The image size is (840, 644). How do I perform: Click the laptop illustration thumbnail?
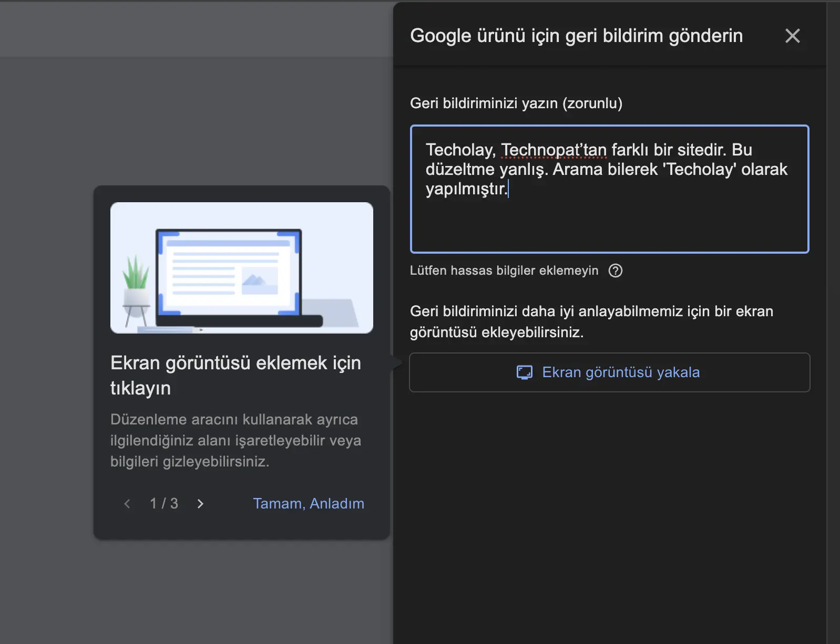tap(242, 268)
